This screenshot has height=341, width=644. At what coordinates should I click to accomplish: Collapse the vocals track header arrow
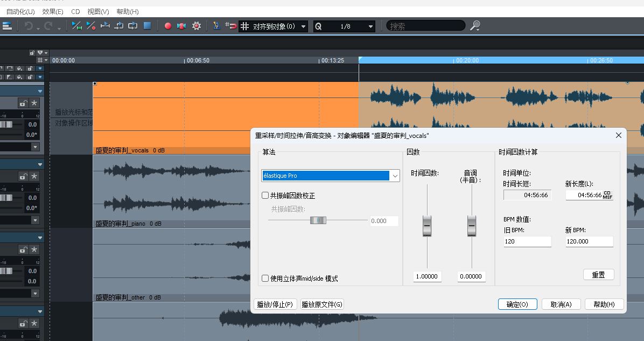[40, 91]
